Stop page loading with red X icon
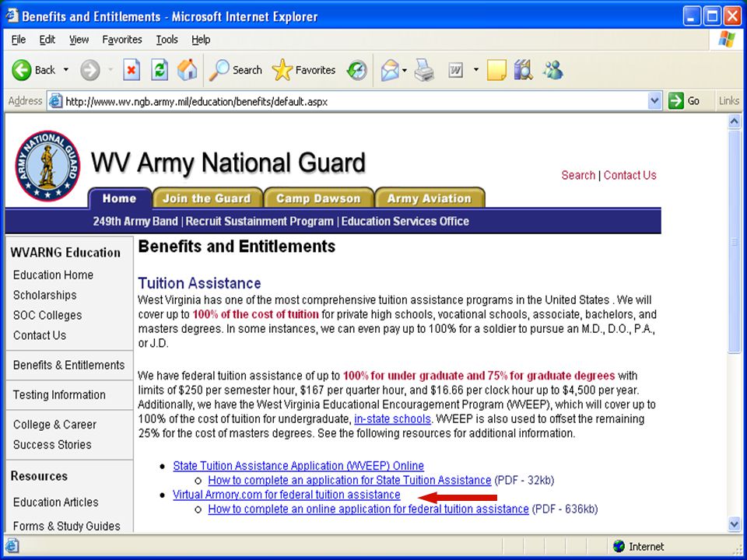Screen dimensions: 747x560 pos(132,71)
